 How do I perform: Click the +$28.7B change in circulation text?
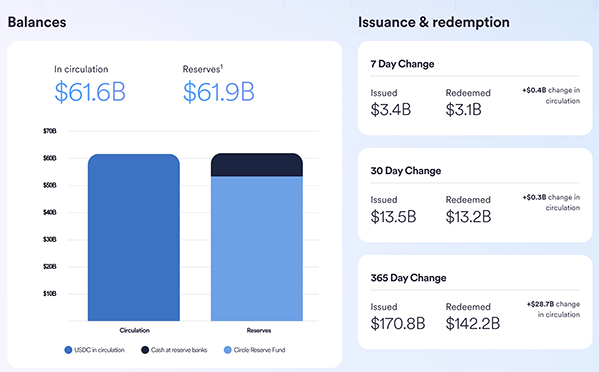point(553,309)
